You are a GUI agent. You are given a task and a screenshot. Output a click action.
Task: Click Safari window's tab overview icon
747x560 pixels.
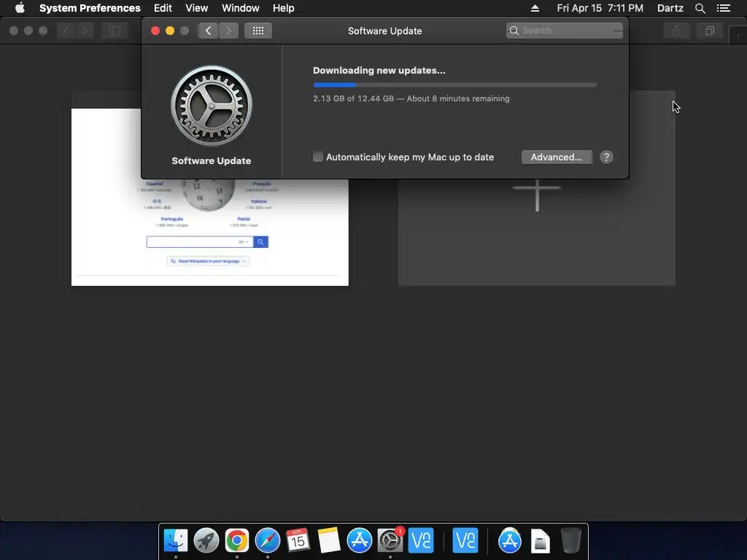click(x=709, y=31)
